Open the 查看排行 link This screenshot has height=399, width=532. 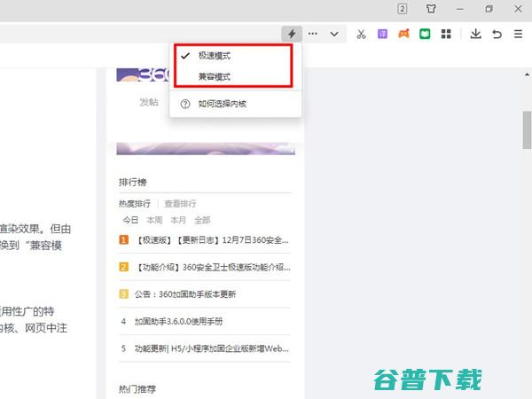tap(180, 204)
